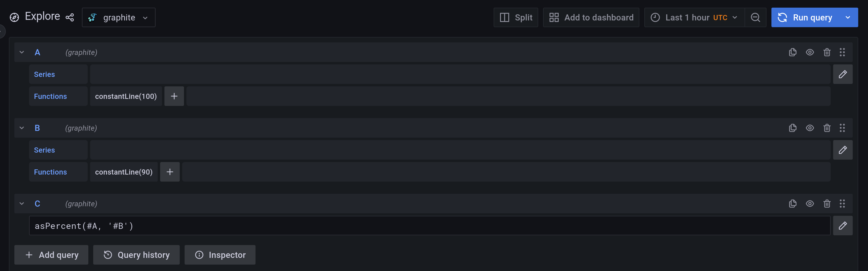Viewport: 868px width, 271px height.
Task: Click Add to dashboard
Action: point(591,17)
